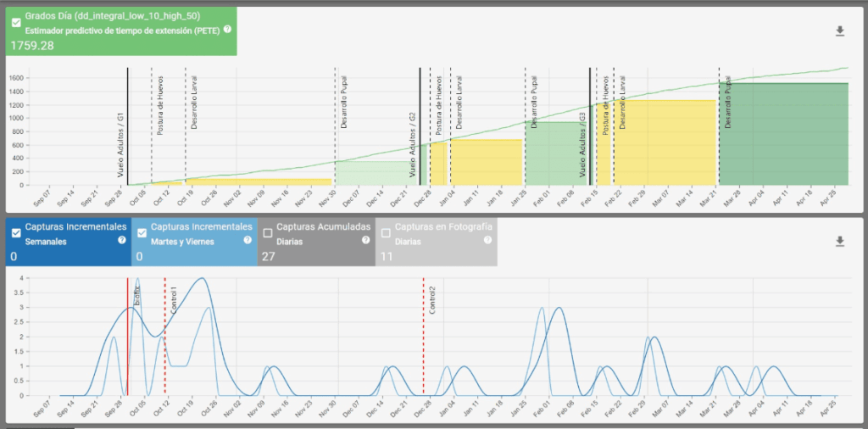The width and height of the screenshot is (868, 429).
Task: Enable the Capturas Acumuladas checkbox
Action: (x=268, y=228)
